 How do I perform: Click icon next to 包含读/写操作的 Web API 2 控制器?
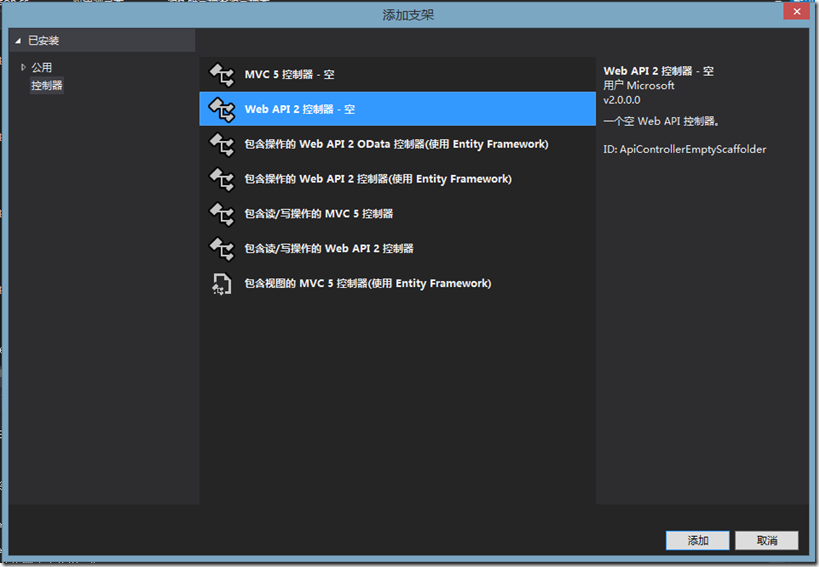tap(222, 249)
